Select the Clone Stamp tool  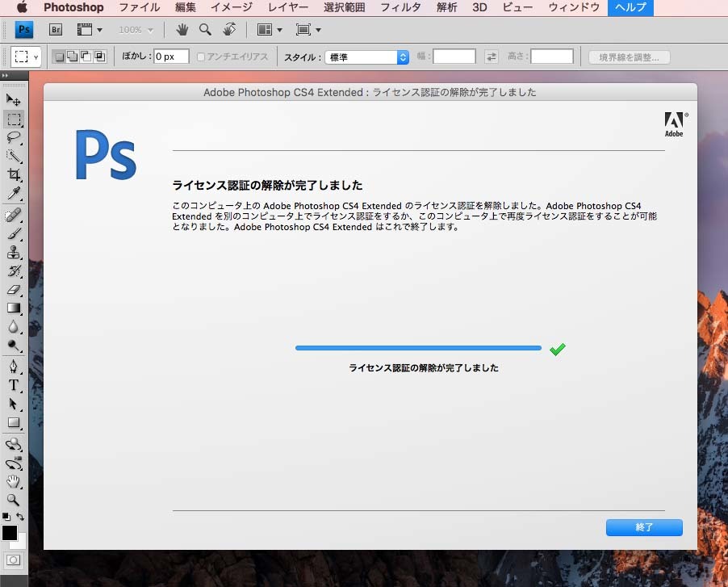[x=14, y=252]
